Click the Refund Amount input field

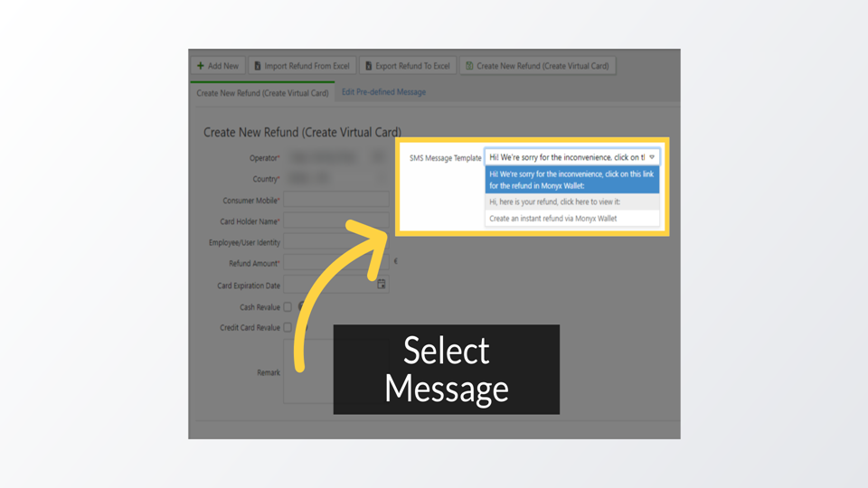pyautogui.click(x=335, y=264)
